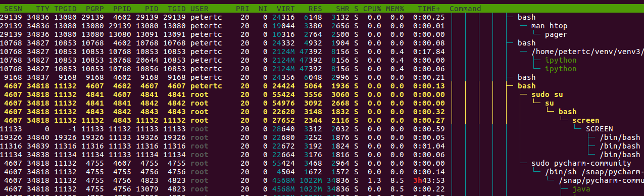Image resolution: width=644 pixels, height=196 pixels.
Task: Click the NI nice-value column header
Action: tap(263, 9)
